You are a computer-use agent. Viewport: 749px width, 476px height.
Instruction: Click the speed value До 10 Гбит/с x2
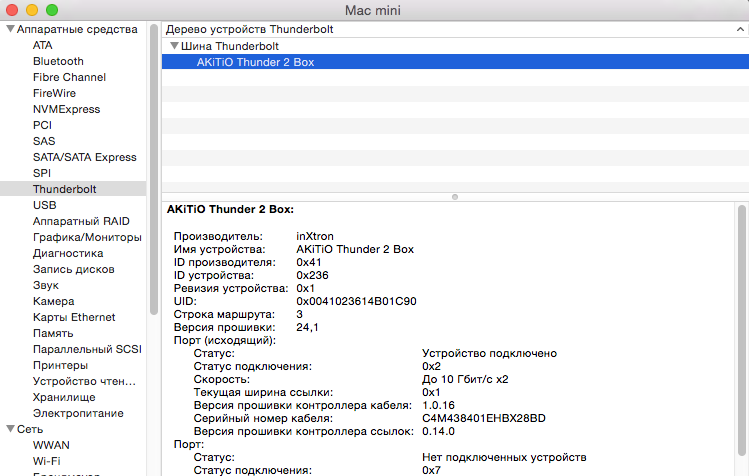coord(465,379)
